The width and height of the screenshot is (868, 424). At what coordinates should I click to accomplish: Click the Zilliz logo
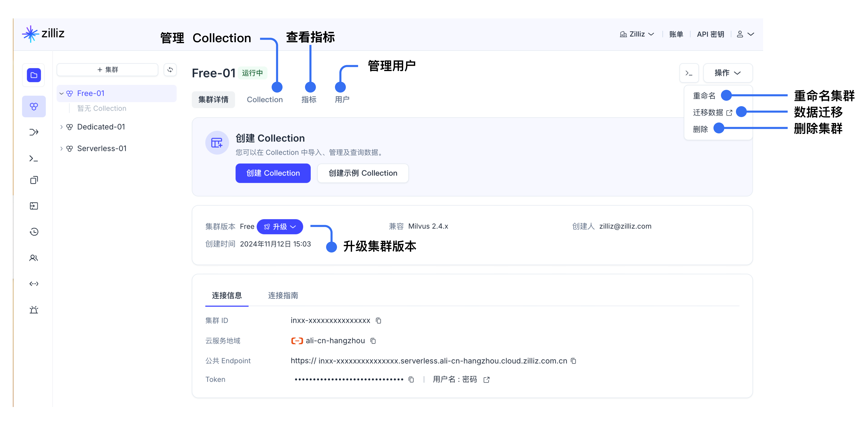(x=43, y=34)
